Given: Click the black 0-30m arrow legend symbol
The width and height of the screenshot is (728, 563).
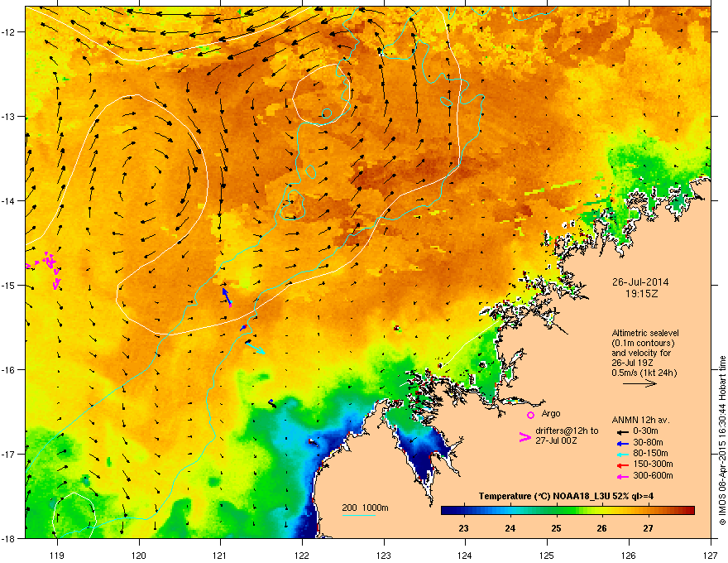Looking at the screenshot, I should coord(622,431).
